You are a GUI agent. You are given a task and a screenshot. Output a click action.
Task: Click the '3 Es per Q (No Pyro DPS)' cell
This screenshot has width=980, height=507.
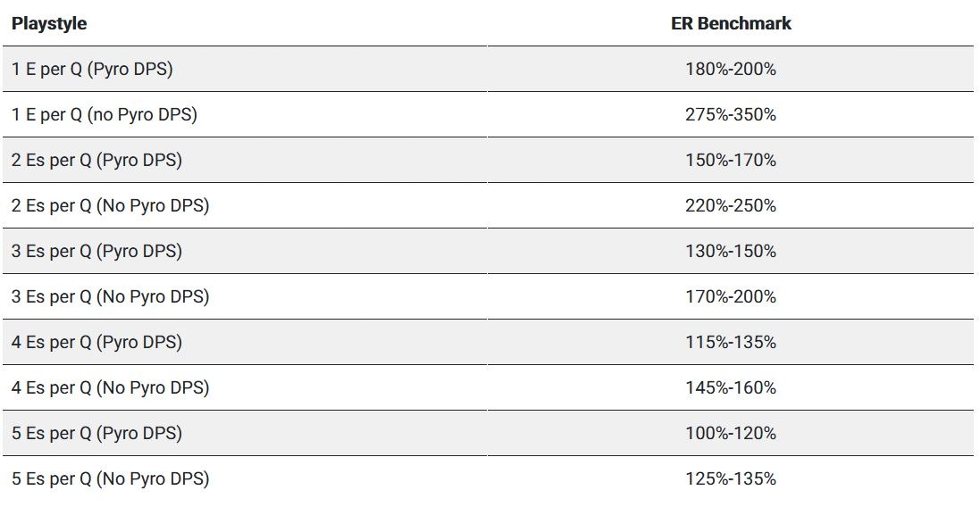[x=110, y=296]
